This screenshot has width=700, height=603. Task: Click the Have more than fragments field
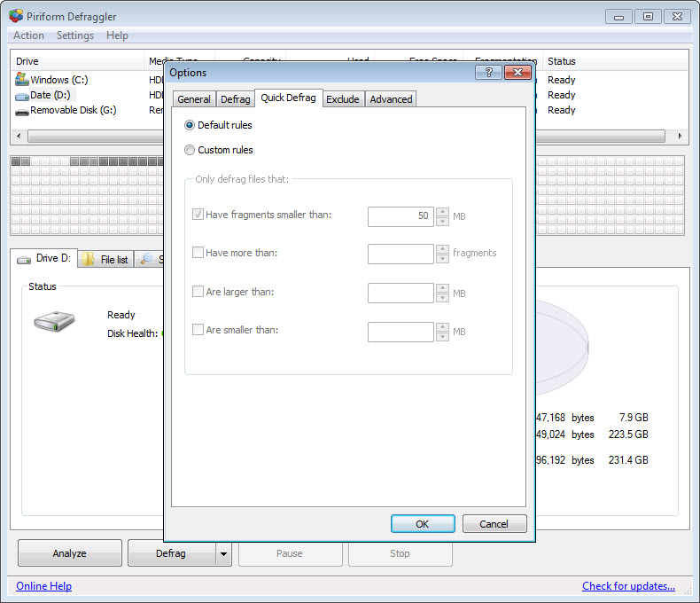[x=401, y=254]
